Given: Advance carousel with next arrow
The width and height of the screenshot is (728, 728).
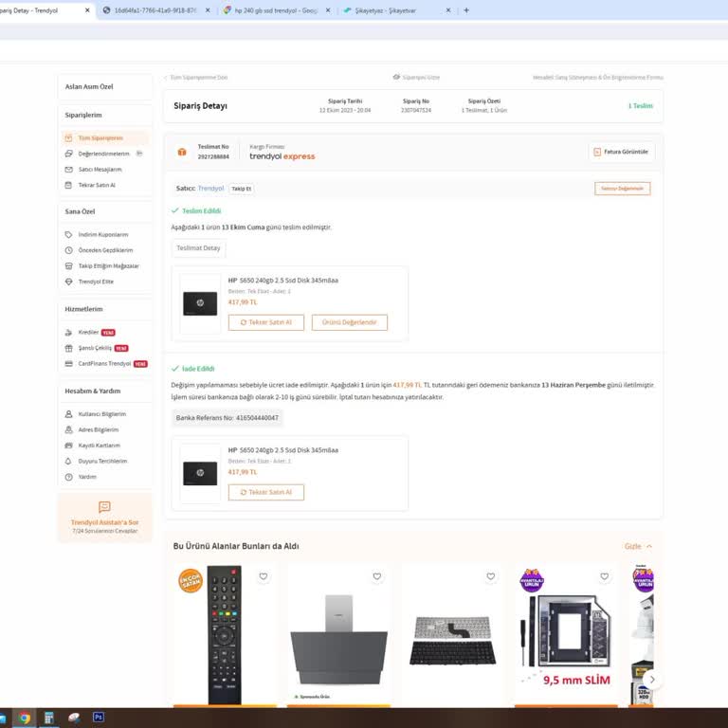Looking at the screenshot, I should point(652,680).
